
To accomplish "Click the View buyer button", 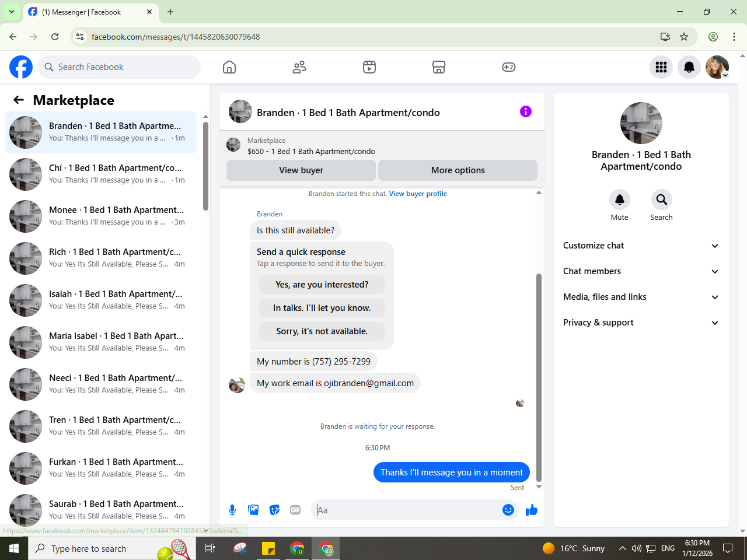I will click(x=301, y=170).
